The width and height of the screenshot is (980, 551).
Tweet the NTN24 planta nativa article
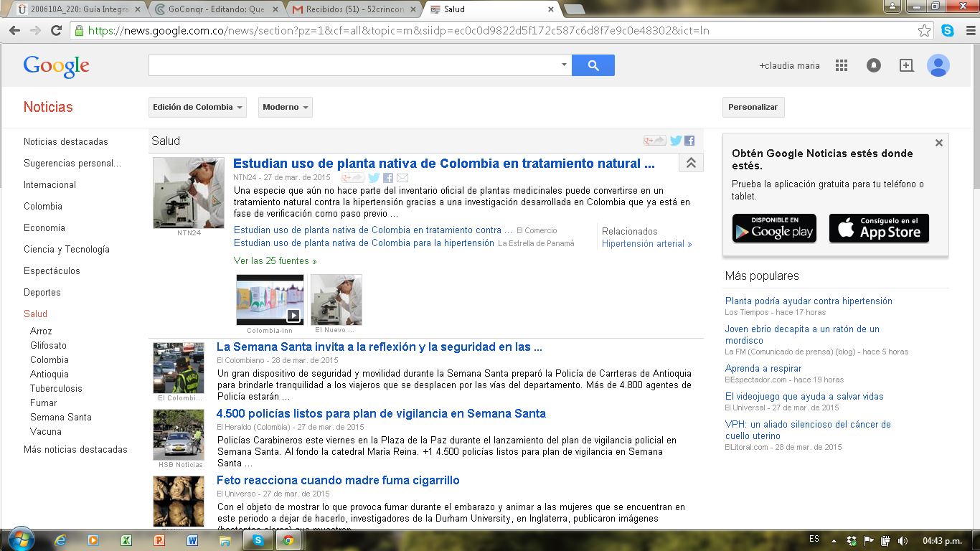point(374,178)
